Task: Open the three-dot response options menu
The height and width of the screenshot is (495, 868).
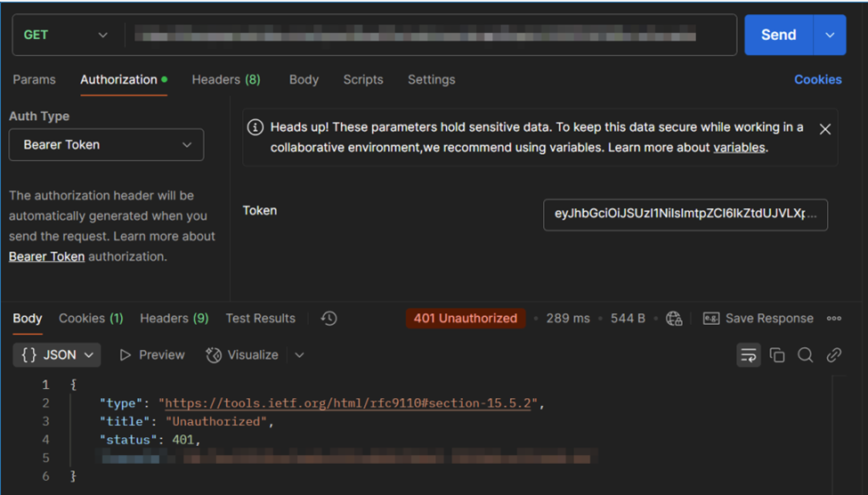Action: pyautogui.click(x=834, y=319)
